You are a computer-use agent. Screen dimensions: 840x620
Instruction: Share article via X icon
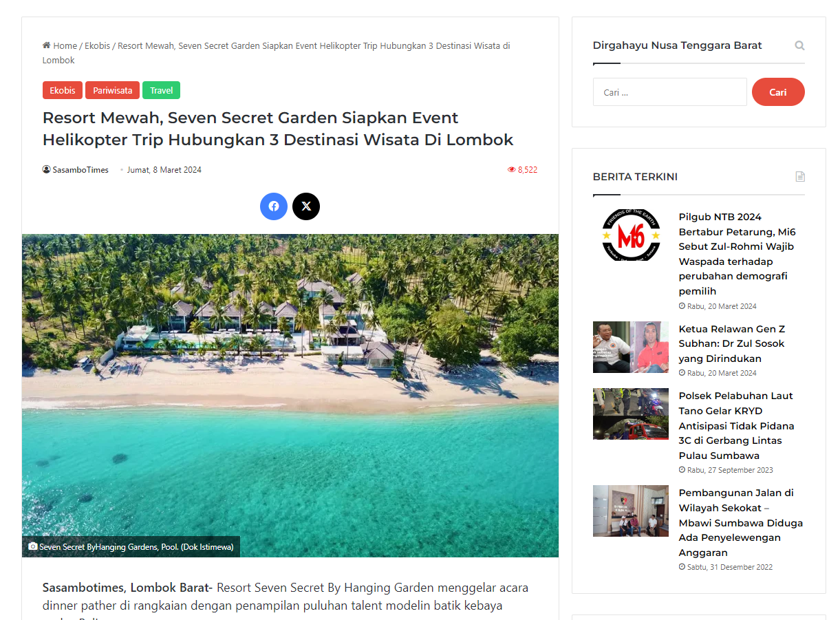pos(306,206)
